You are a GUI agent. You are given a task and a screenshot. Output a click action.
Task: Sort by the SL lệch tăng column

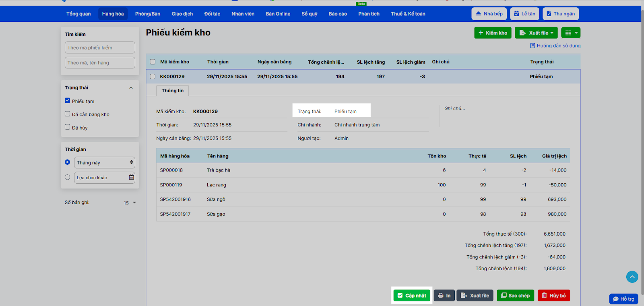(371, 62)
